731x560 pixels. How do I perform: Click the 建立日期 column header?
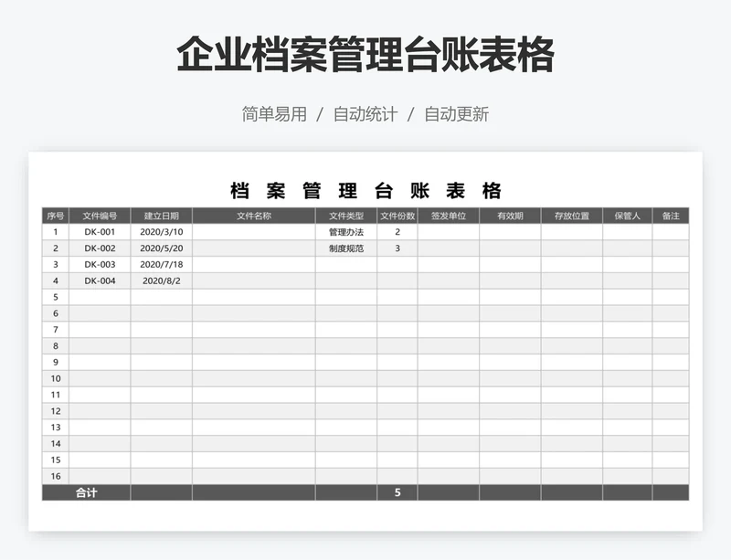[162, 216]
